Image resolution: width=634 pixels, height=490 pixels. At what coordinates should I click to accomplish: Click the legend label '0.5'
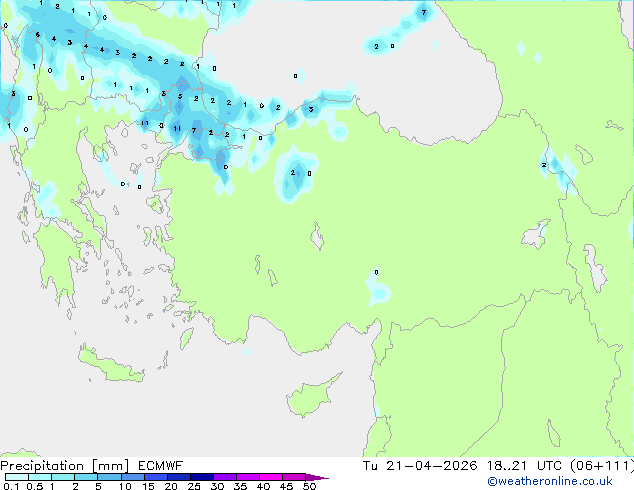coord(35,486)
